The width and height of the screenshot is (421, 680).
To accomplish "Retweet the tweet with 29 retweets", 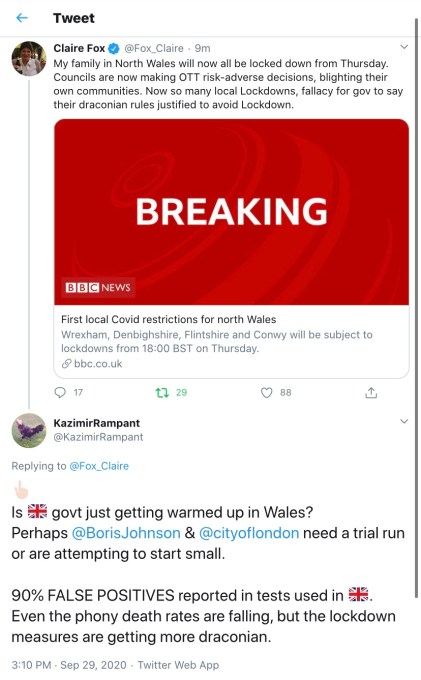I will (162, 392).
